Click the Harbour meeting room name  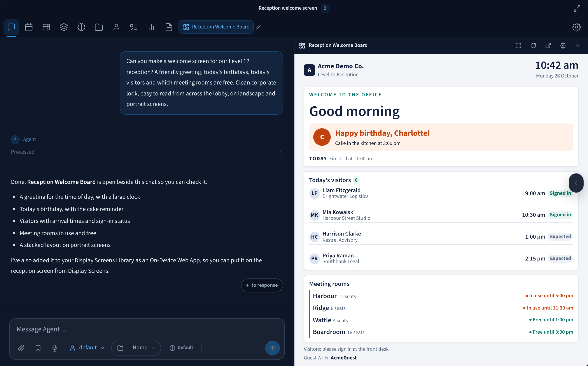point(325,296)
